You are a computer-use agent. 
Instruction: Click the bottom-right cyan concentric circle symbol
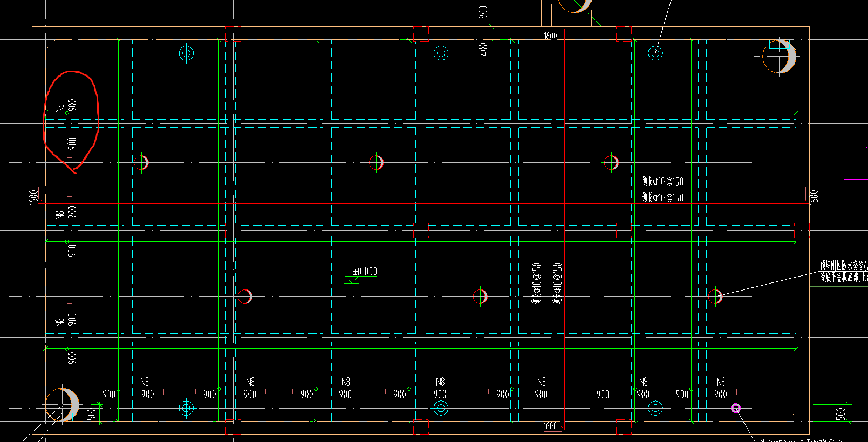(655, 408)
